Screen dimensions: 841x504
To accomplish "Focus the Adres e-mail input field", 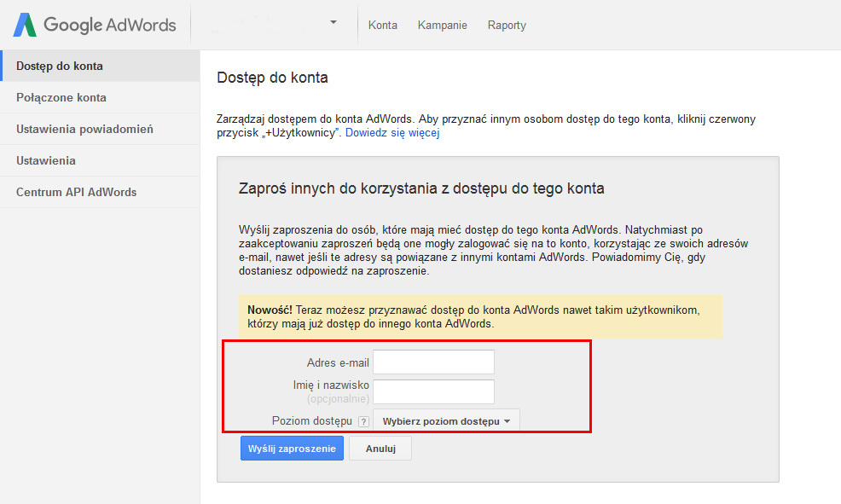I will [x=433, y=362].
